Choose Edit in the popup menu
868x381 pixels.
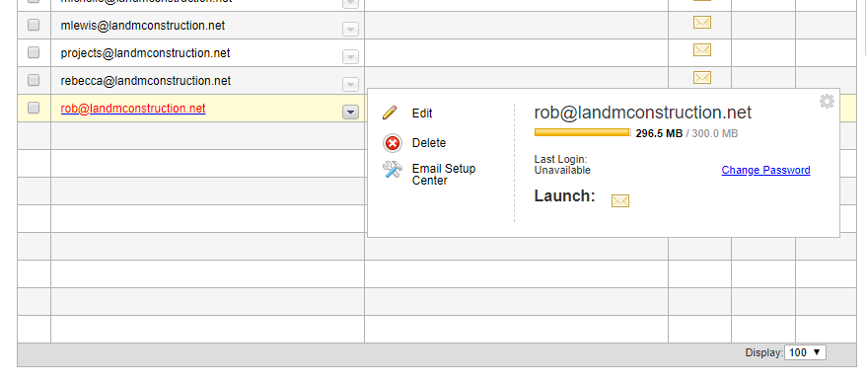422,114
